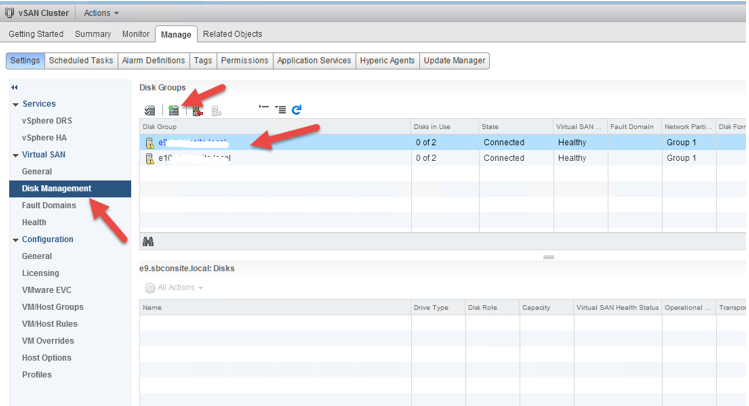Image resolution: width=749 pixels, height=406 pixels.
Task: Collapse the Configuration section triangle
Action: (x=16, y=240)
